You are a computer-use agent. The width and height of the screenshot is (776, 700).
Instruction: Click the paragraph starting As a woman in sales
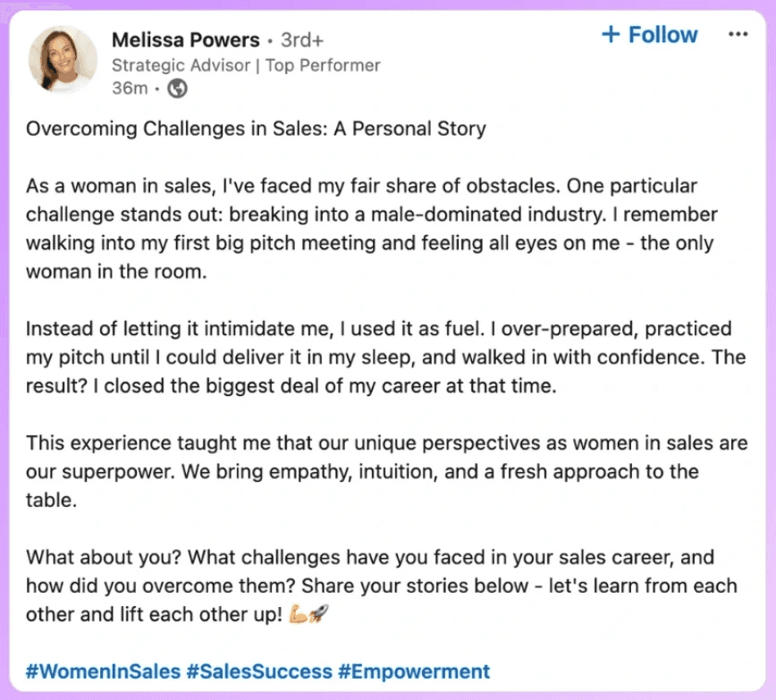point(372,229)
